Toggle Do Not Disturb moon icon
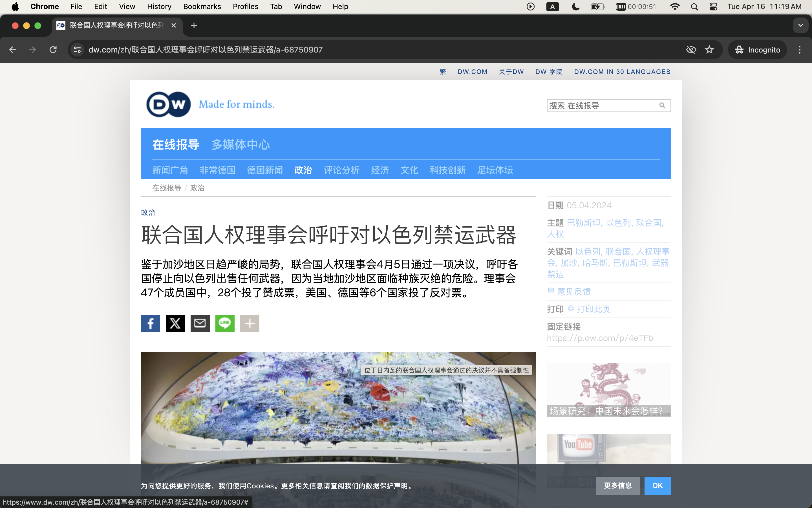This screenshot has width=812, height=508. click(575, 6)
